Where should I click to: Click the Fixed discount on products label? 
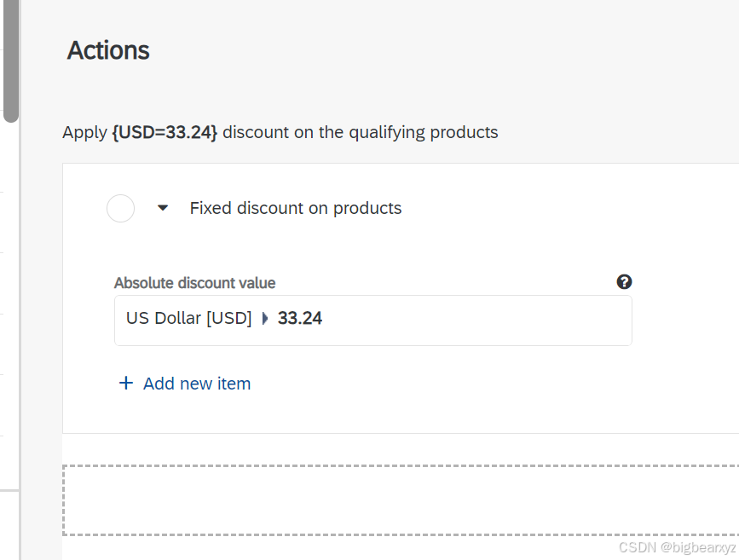pos(295,208)
